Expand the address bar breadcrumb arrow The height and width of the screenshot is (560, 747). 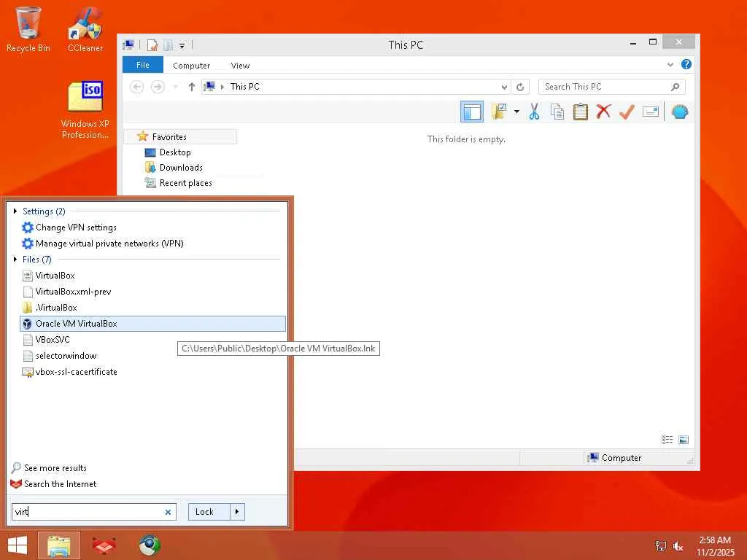tap(222, 87)
